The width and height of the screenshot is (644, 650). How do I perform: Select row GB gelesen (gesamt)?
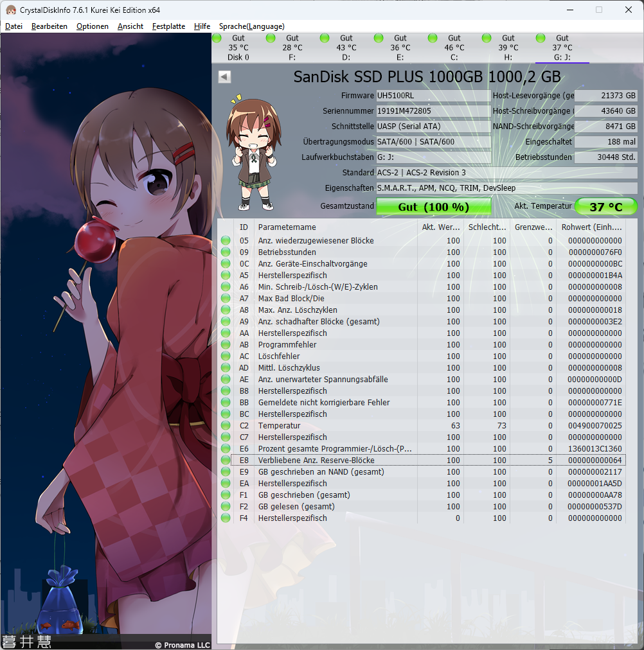tap(422, 506)
